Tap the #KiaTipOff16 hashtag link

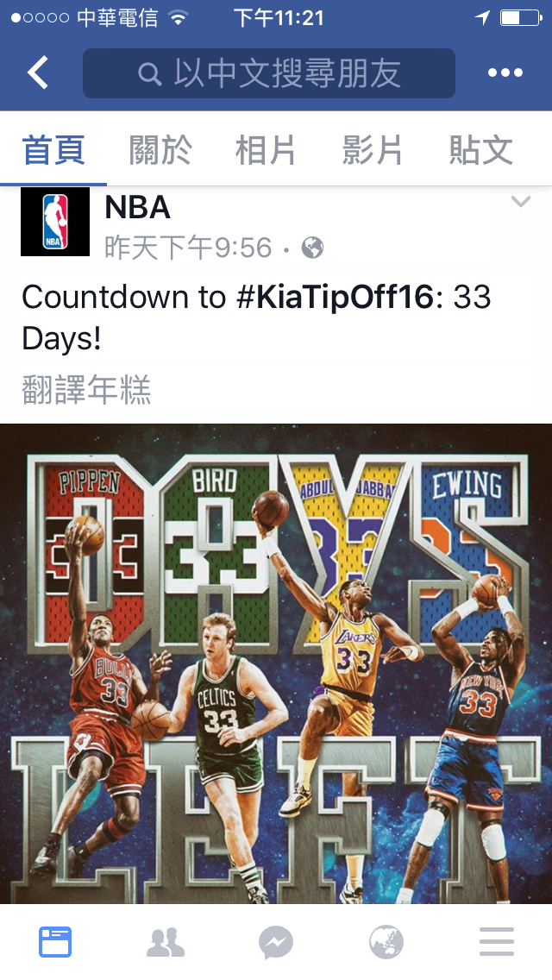coord(335,296)
